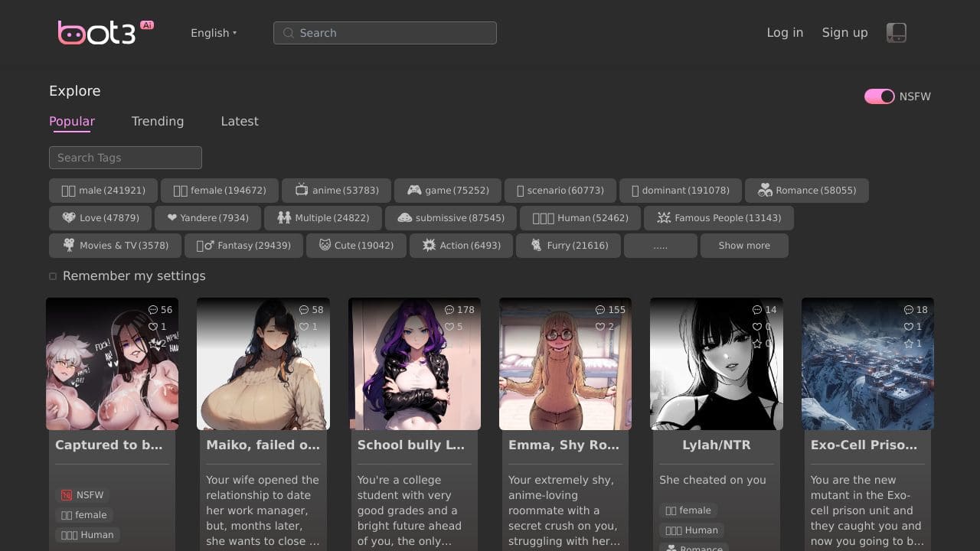Viewport: 980px width, 551px height.
Task: Click the camera icon on Movies & TV tag
Action: coord(69,245)
